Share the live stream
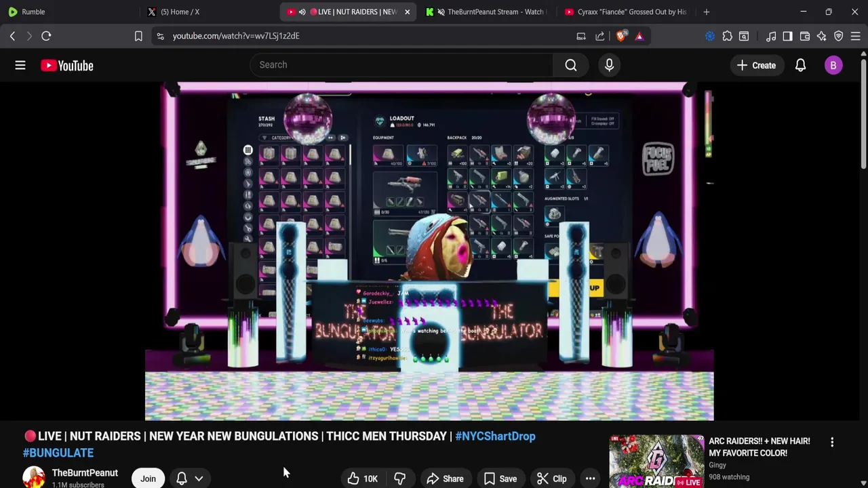 (445, 479)
